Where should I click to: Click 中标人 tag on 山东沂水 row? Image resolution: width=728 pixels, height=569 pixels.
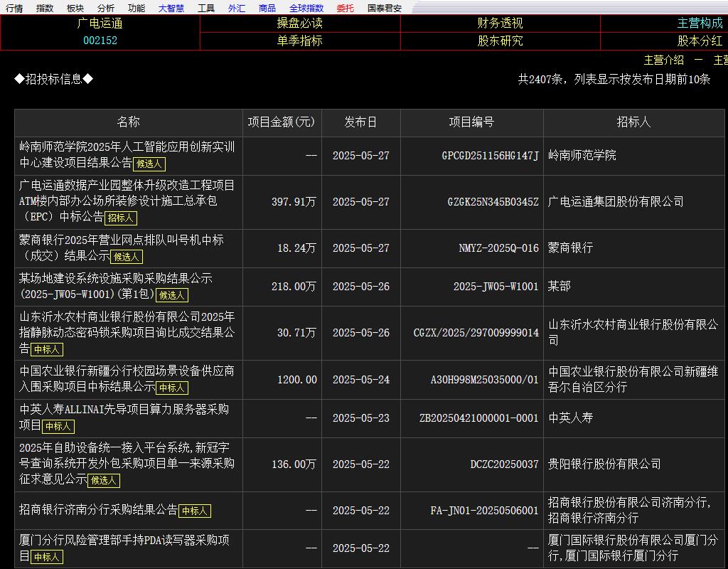pos(47,349)
